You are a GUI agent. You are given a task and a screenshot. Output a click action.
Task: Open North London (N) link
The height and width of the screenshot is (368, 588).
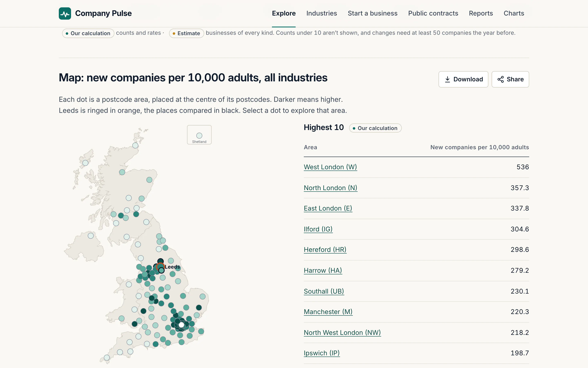[331, 188]
